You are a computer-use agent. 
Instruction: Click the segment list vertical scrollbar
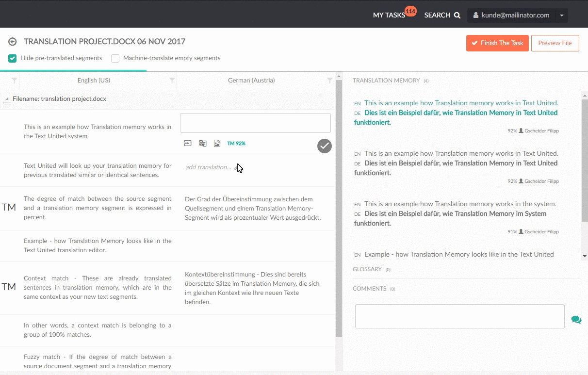[339, 209]
